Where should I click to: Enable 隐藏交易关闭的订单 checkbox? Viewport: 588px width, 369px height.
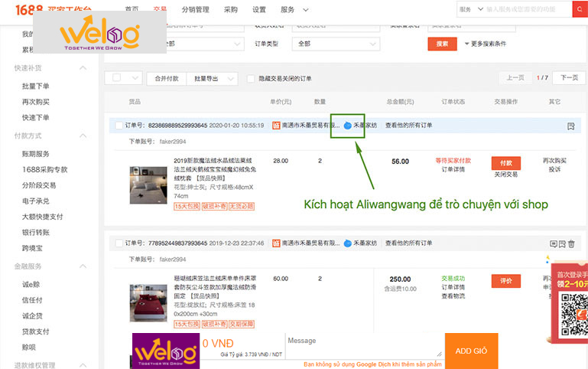point(251,78)
